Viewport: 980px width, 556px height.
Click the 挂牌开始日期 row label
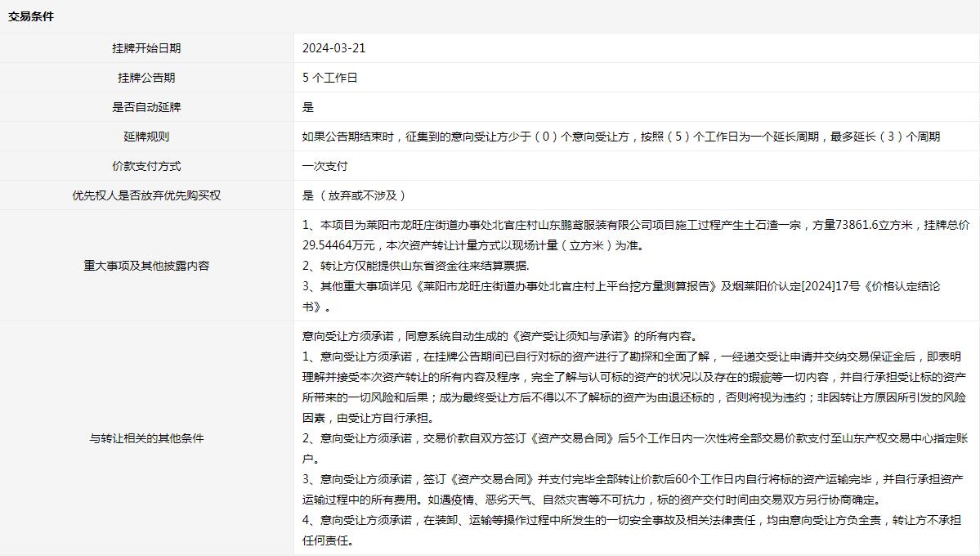(146, 48)
